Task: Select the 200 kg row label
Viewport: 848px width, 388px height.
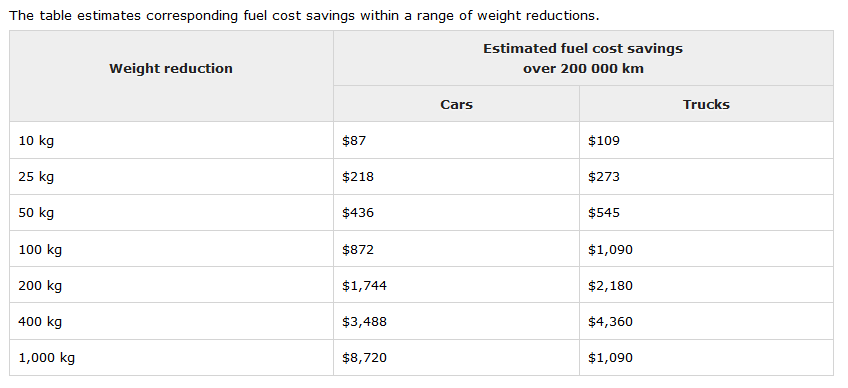Action: point(40,286)
